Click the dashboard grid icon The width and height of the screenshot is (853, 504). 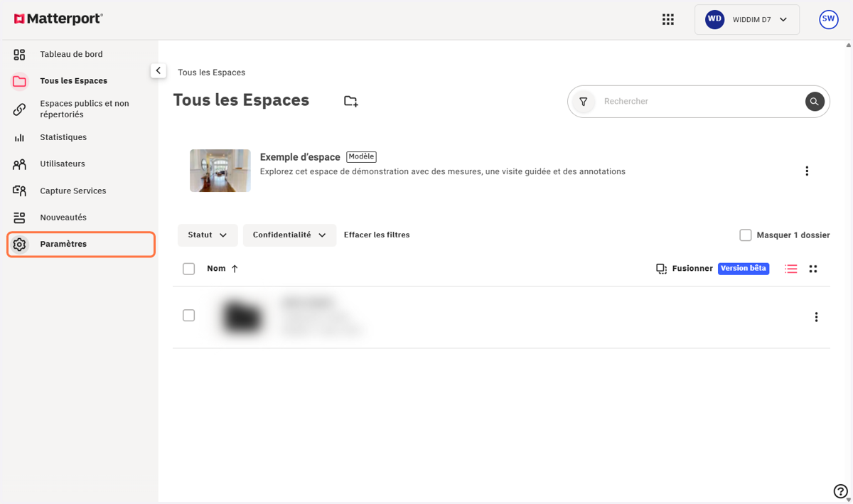tap(20, 55)
